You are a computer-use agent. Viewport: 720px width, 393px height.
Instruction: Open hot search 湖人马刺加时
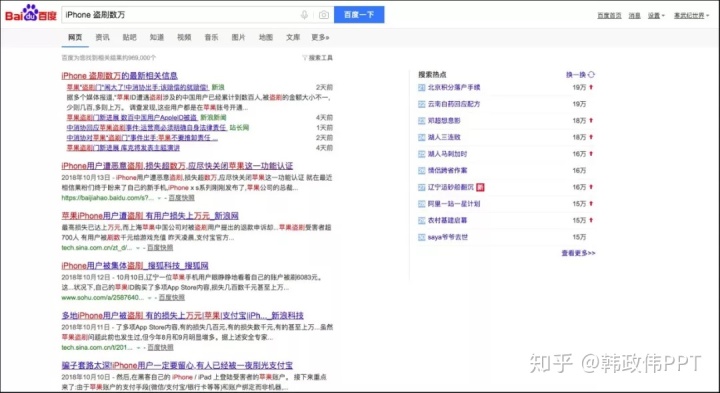click(x=447, y=154)
